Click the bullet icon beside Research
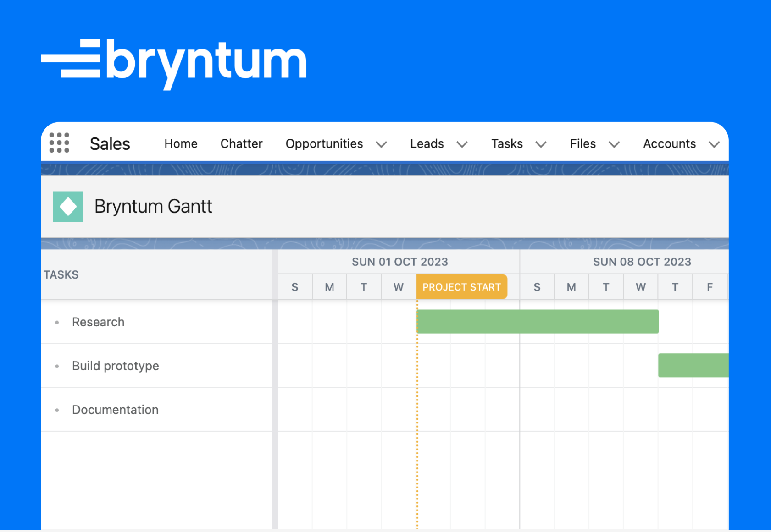Screen dimensions: 771x532 click(57, 322)
